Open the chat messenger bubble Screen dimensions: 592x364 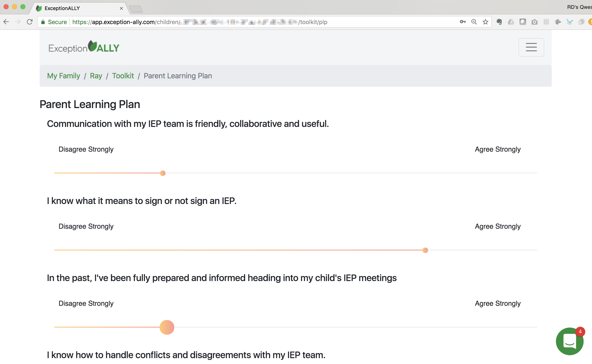coord(569,341)
